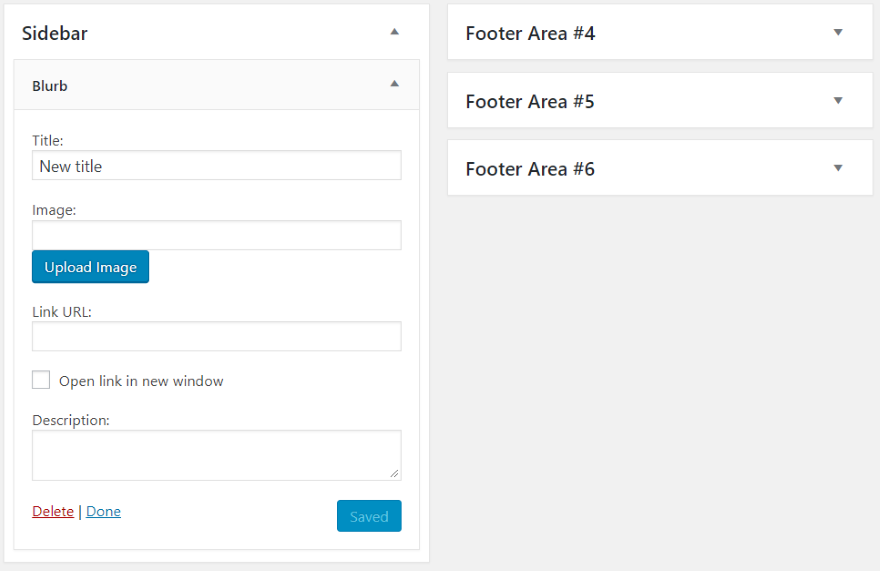Click inside the Description text area
The height and width of the screenshot is (571, 880).
(216, 455)
